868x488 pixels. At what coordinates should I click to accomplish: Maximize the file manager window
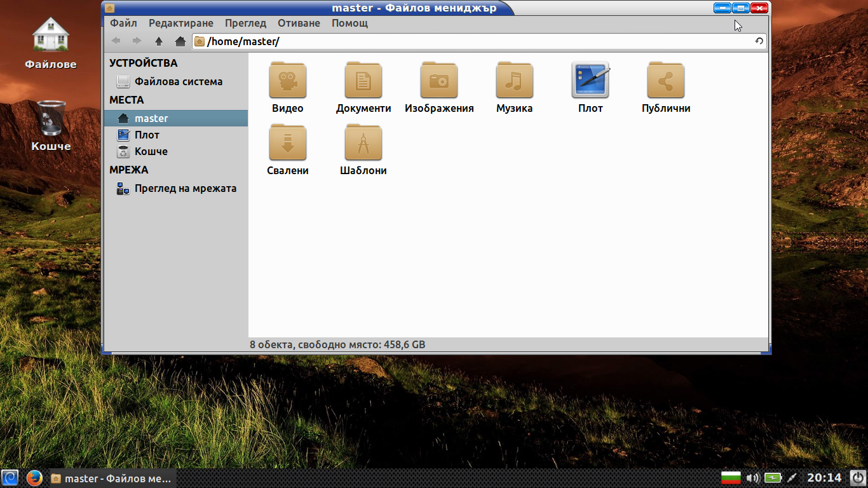point(741,8)
